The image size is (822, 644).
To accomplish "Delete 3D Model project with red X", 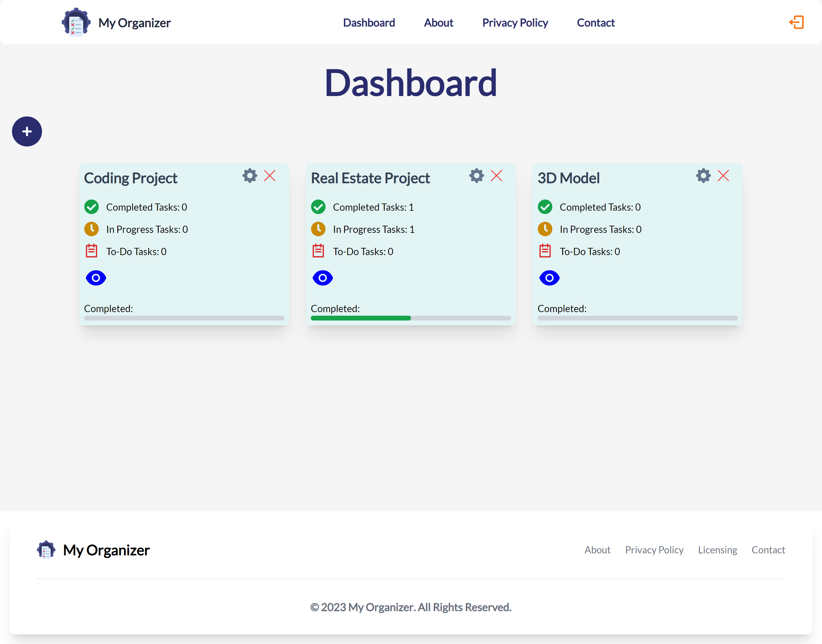I will (723, 176).
